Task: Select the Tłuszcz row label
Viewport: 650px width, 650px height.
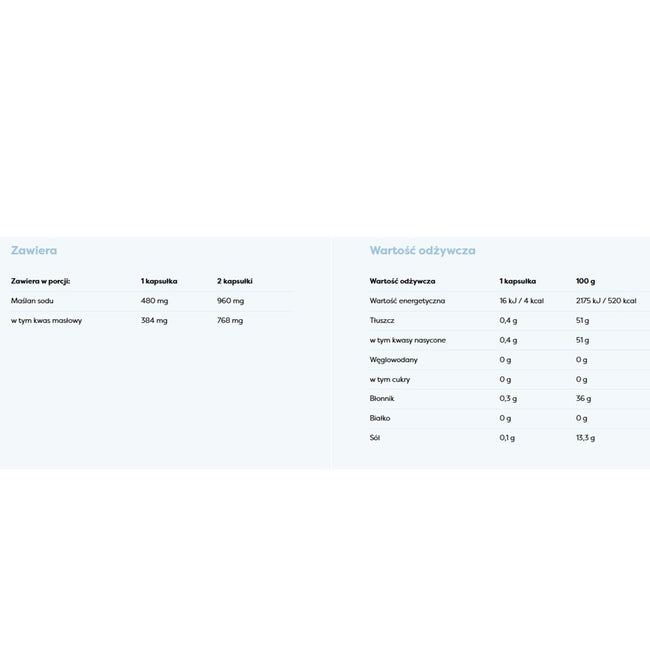Action: pos(382,320)
